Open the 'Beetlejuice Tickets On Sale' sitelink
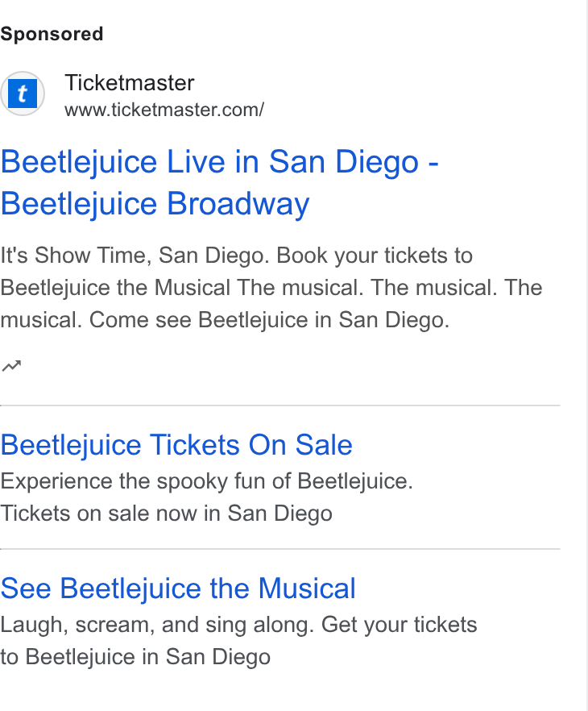Viewport: 588px width, 711px height. point(176,445)
